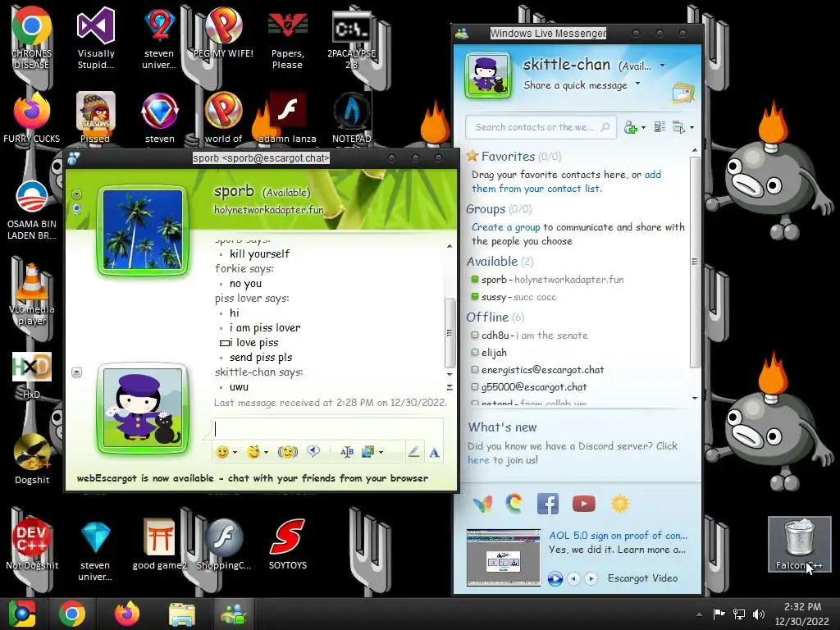Go to previous Escargot video
This screenshot has width=840, height=630.
(x=573, y=578)
